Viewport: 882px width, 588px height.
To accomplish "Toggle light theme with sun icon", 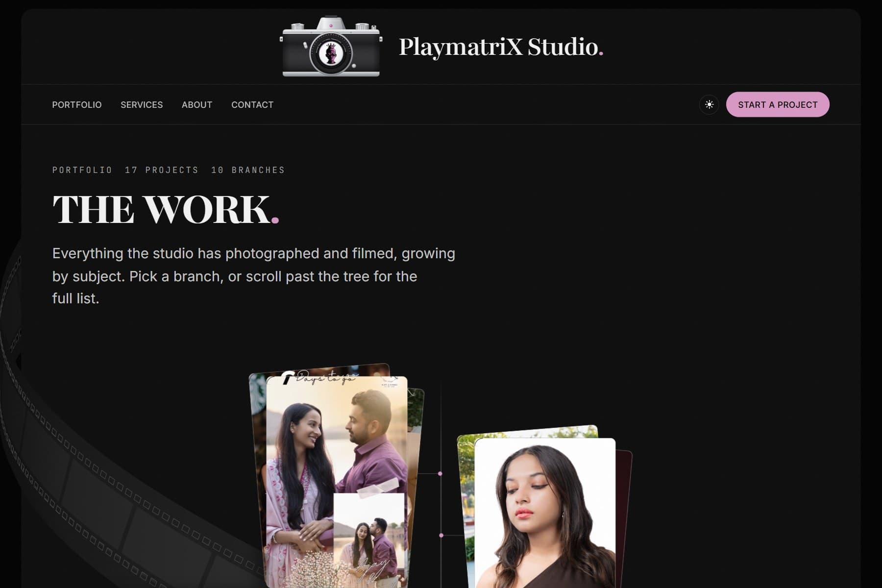I will pos(709,104).
